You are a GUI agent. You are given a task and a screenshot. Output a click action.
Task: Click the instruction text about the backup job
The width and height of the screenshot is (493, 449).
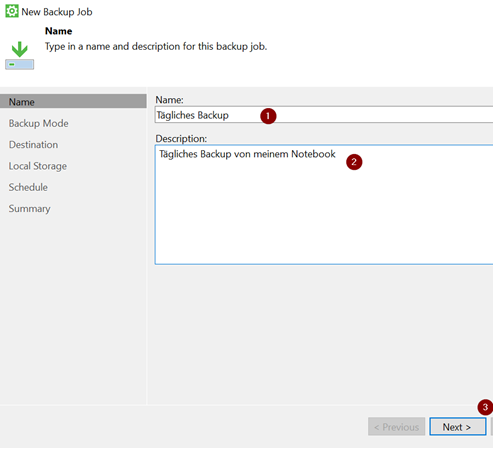(x=156, y=46)
